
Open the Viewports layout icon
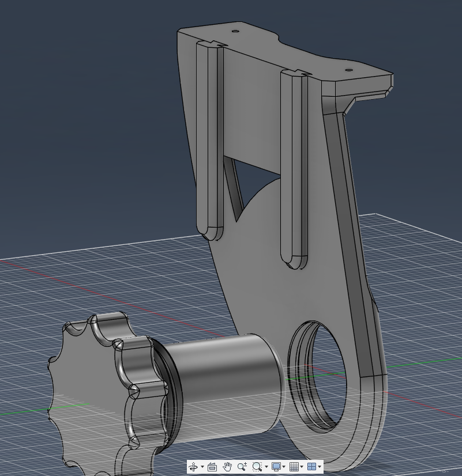[311, 467]
